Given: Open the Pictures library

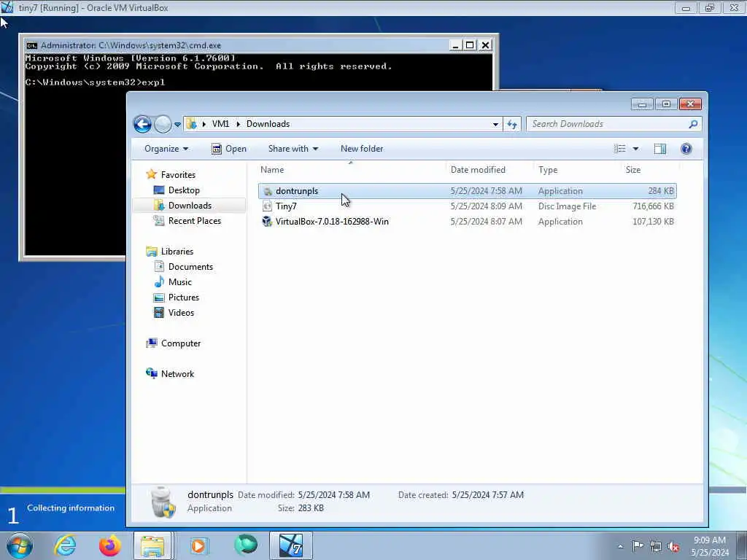Looking at the screenshot, I should click(183, 297).
